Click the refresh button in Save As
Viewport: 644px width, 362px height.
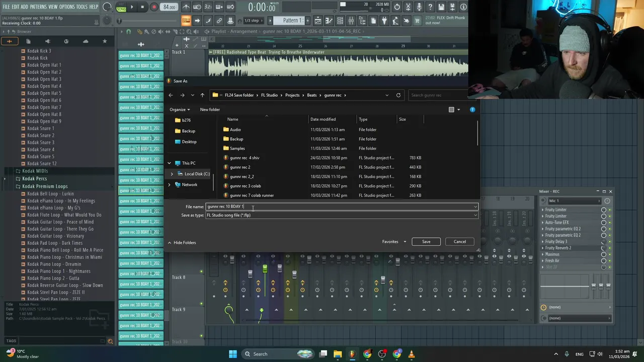pos(398,95)
